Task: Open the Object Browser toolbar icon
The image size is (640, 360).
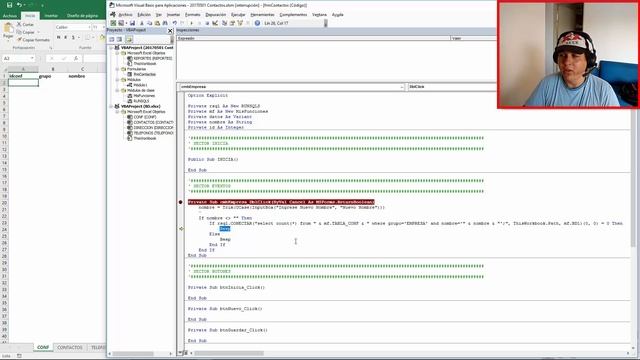Action: 240,23
